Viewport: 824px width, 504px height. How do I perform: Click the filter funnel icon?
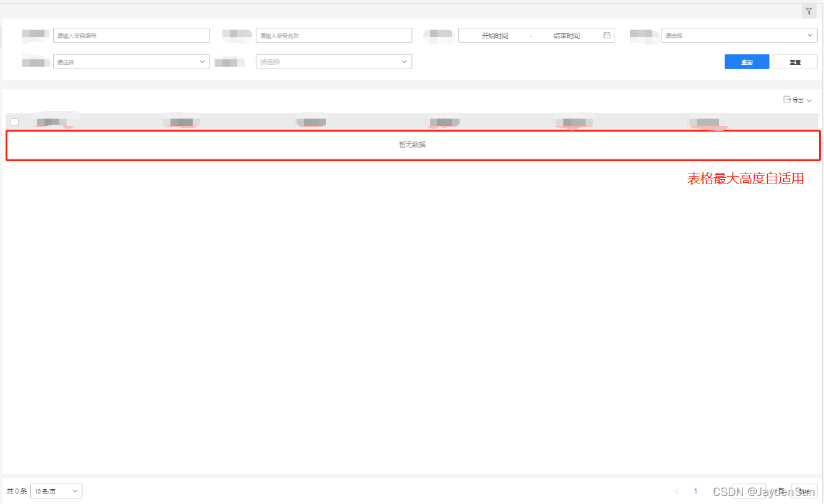pyautogui.click(x=809, y=11)
